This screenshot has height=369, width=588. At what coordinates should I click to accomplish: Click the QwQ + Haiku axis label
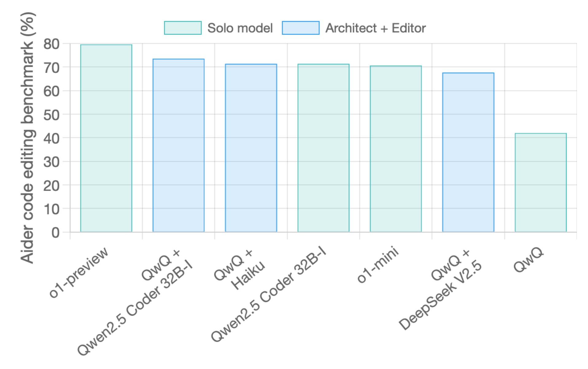(239, 269)
